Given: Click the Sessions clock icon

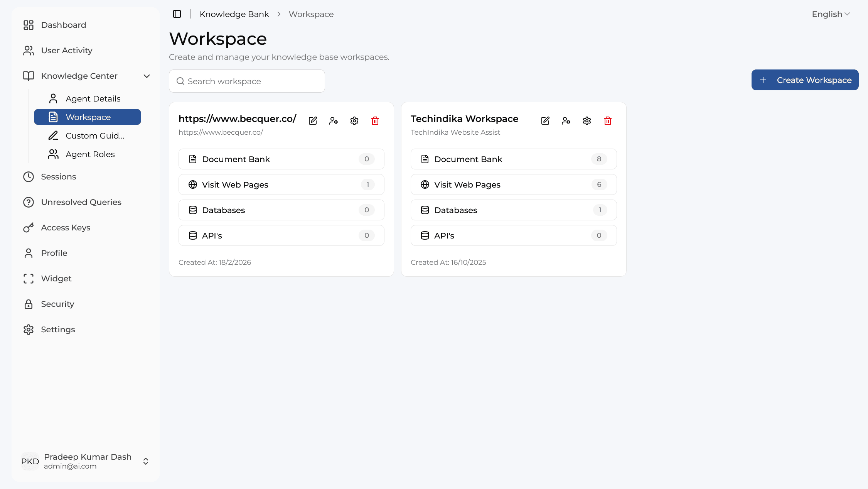Looking at the screenshot, I should (x=29, y=177).
